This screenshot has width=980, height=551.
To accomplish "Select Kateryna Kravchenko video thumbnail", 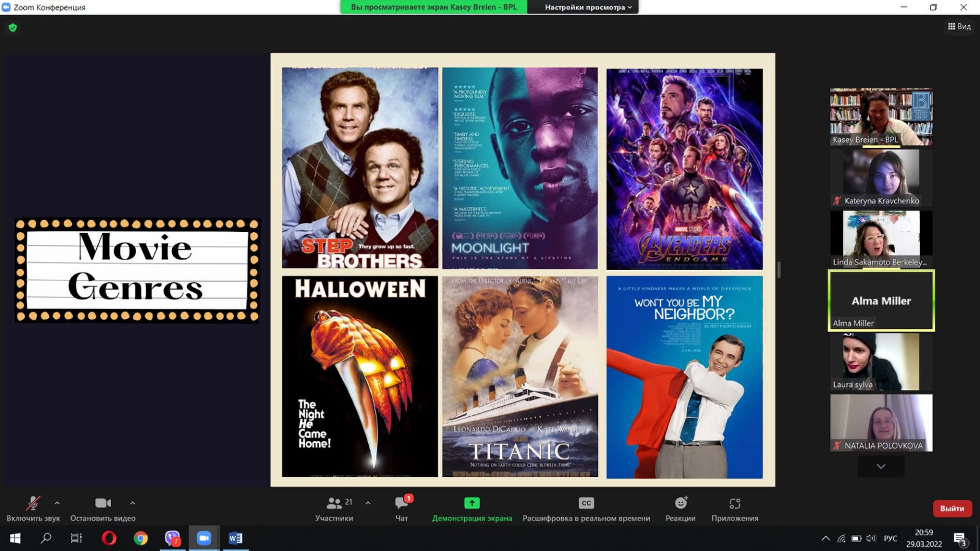I will pos(881,178).
